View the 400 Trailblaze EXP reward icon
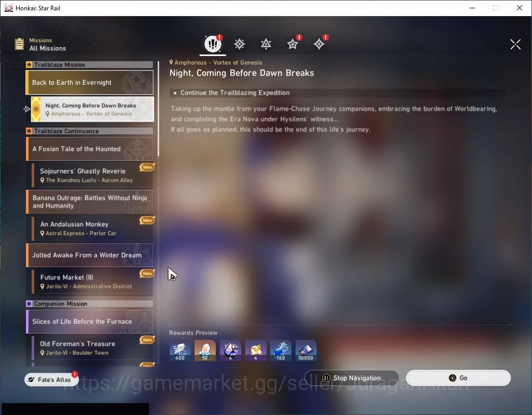532x415 pixels. [180, 351]
